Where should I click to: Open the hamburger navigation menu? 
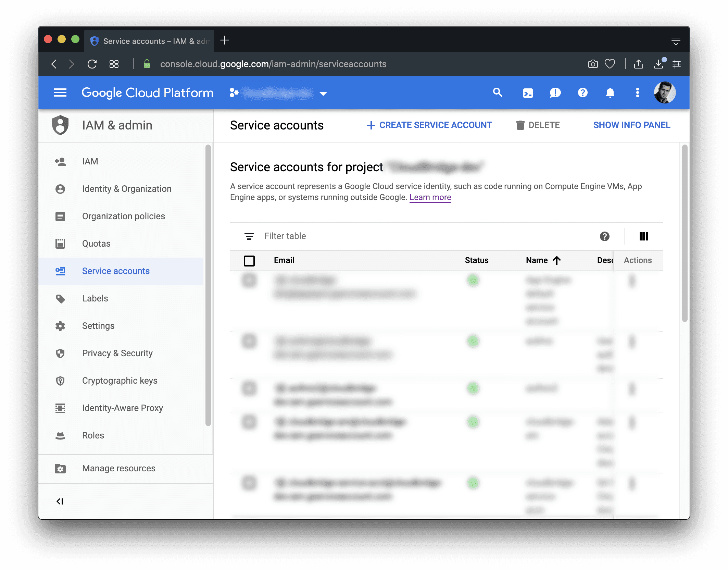tap(60, 93)
